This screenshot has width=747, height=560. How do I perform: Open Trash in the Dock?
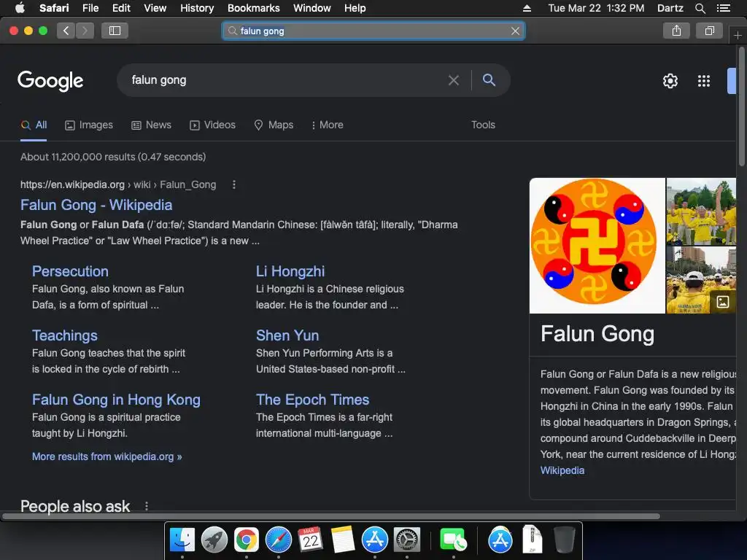(x=565, y=540)
